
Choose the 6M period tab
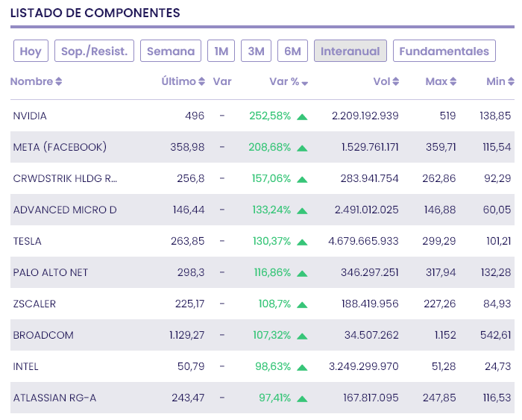tap(292, 51)
